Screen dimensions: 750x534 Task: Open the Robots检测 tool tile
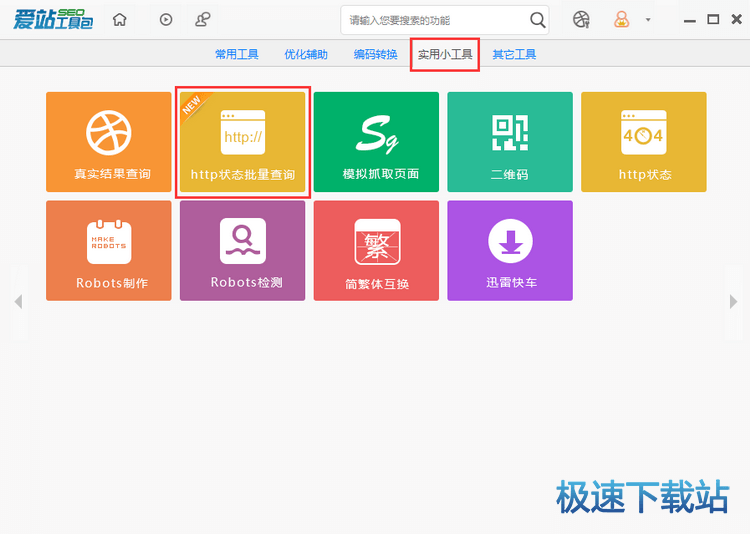[243, 251]
